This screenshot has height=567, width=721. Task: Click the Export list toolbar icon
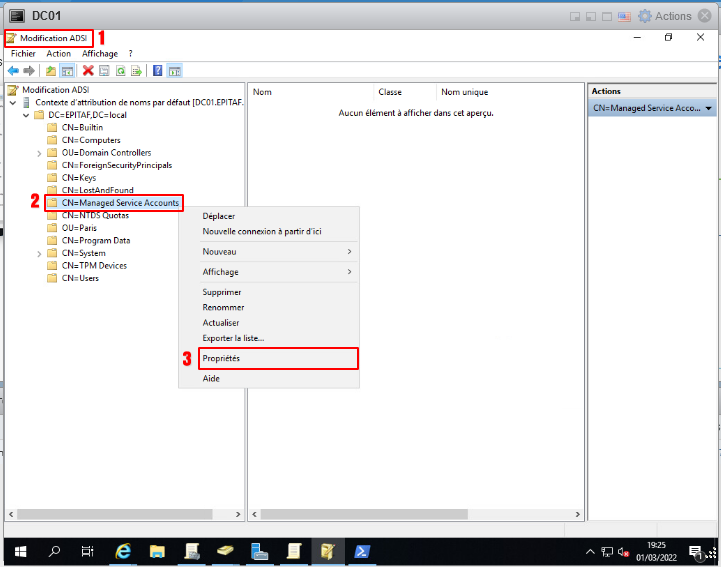click(x=136, y=71)
